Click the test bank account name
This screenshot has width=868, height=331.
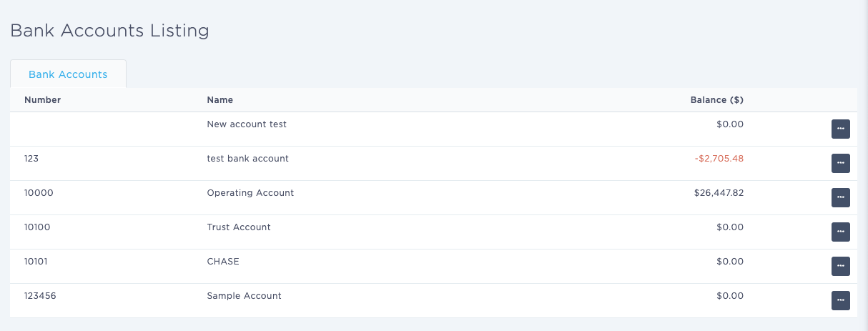coord(247,159)
